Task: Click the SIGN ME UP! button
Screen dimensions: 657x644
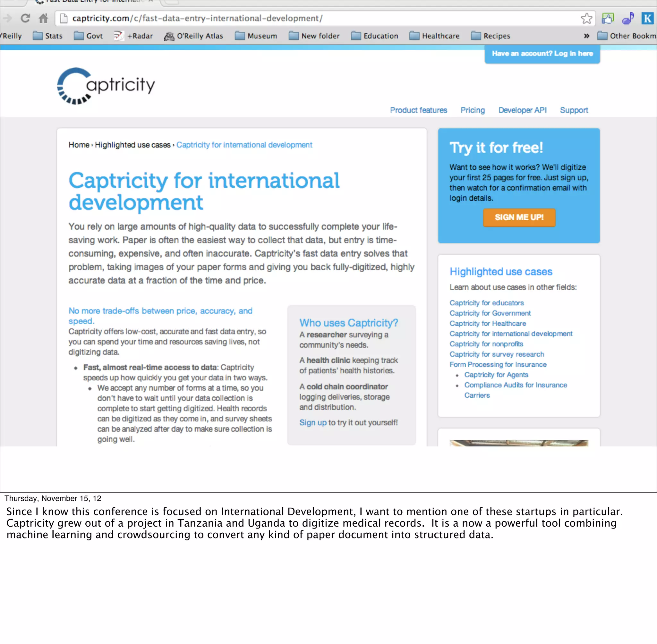Action: coord(519,217)
